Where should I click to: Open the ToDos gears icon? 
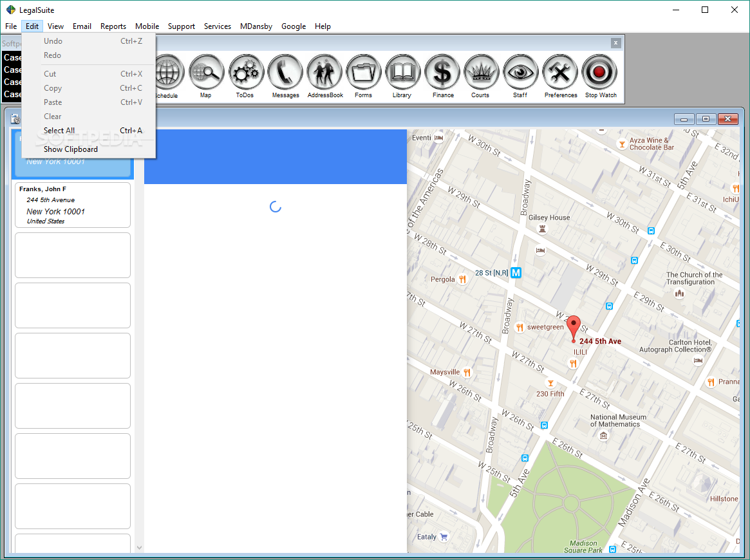[x=246, y=72]
